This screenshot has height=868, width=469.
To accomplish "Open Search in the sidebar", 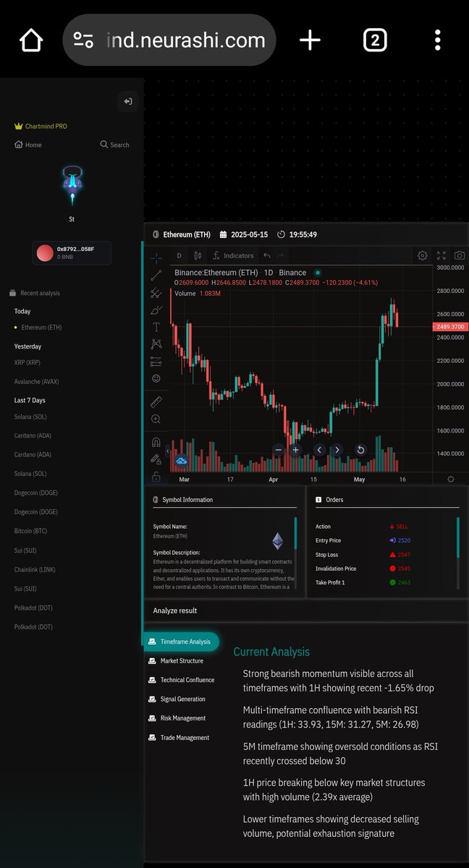I will [x=115, y=145].
